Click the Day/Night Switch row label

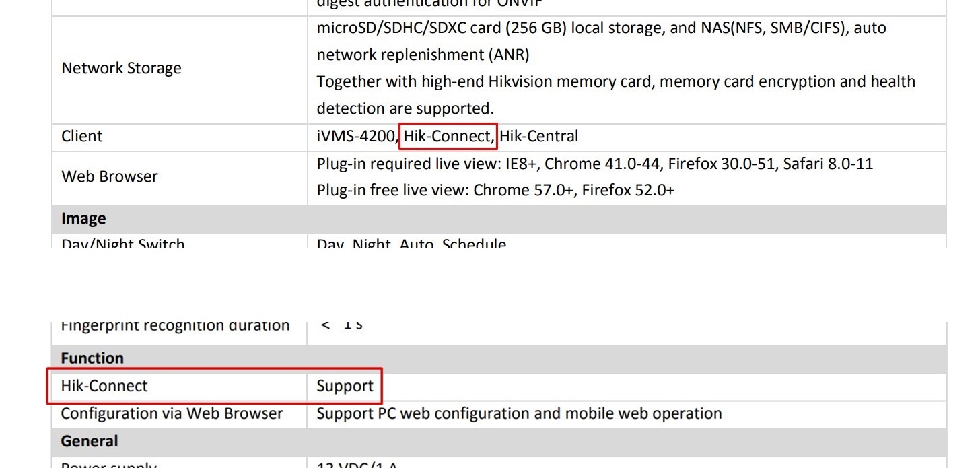click(123, 244)
